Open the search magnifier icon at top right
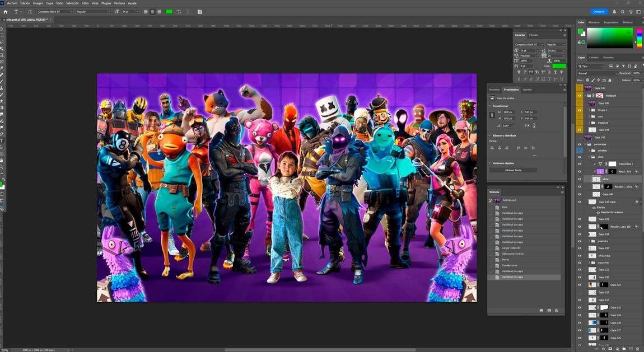The width and height of the screenshot is (644, 352). pyautogui.click(x=622, y=11)
